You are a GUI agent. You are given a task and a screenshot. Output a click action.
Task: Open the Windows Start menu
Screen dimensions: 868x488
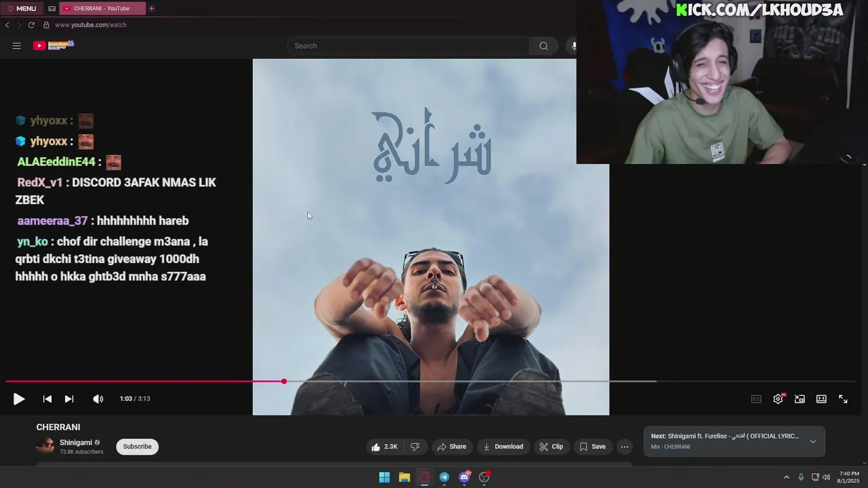(x=384, y=477)
